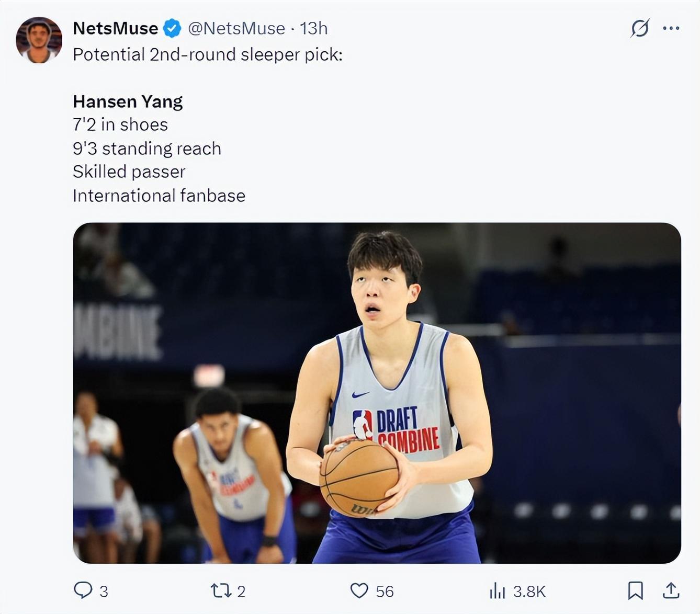Click the 3.8K views count
Viewport: 700px width, 614px height.
tap(529, 592)
